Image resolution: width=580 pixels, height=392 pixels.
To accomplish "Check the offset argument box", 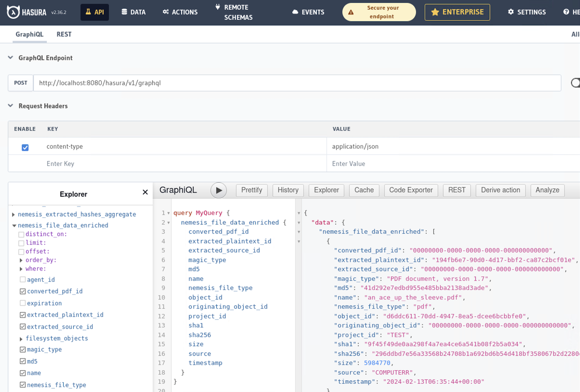I will coord(21,252).
